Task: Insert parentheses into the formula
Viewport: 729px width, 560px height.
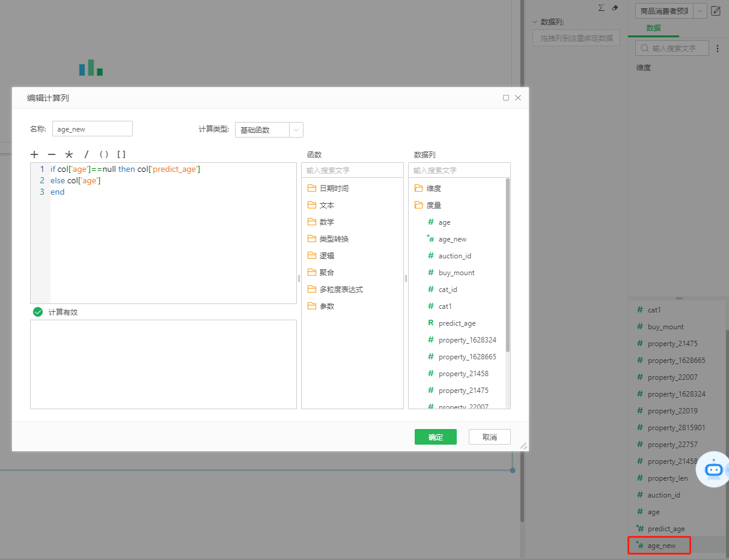Action: pyautogui.click(x=103, y=154)
